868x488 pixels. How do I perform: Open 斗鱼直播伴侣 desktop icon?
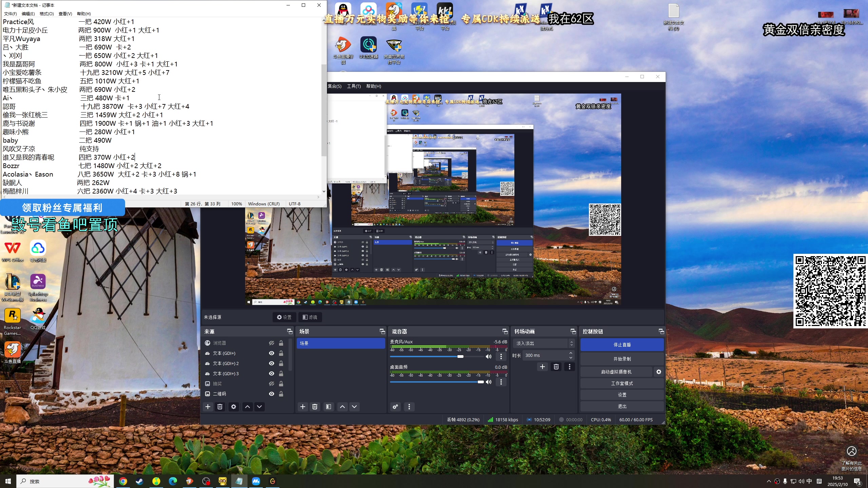coord(343,50)
